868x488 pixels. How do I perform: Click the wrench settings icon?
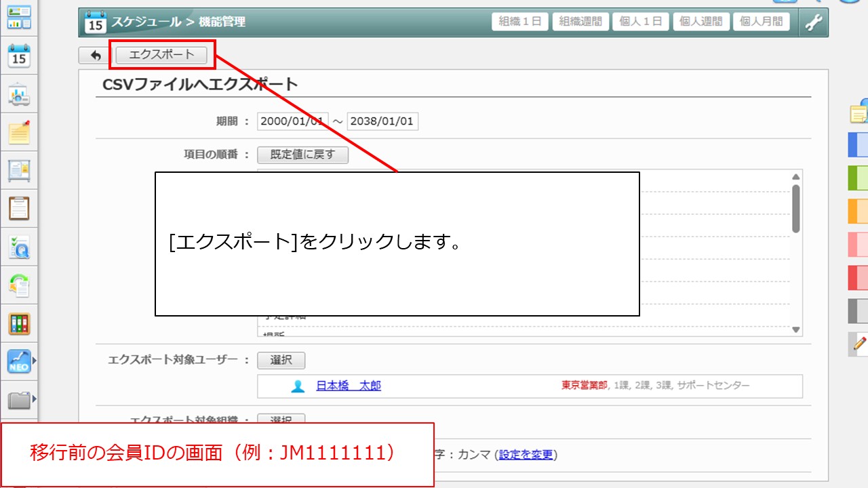coord(813,22)
